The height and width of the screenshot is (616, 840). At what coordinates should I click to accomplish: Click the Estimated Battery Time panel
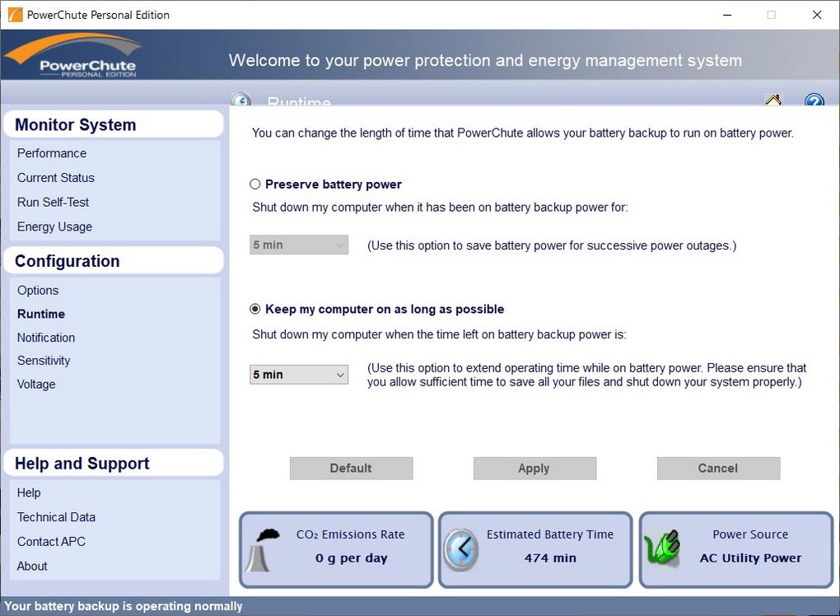(535, 549)
